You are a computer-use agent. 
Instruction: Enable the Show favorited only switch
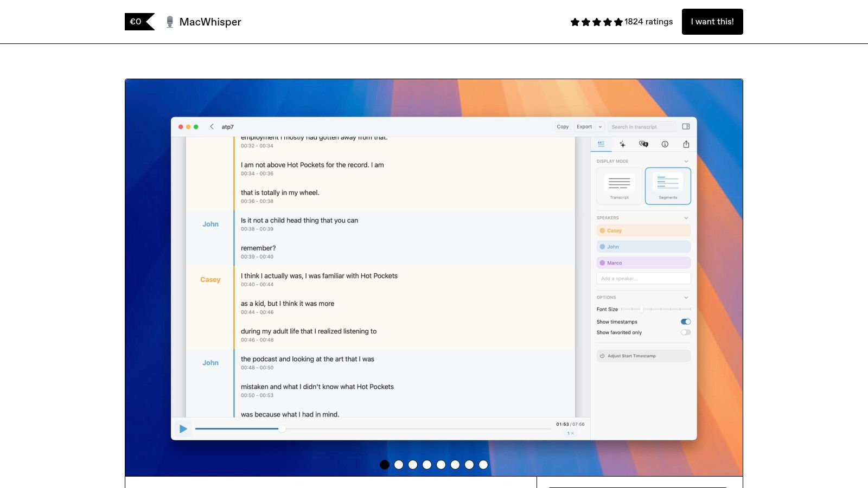coord(686,332)
